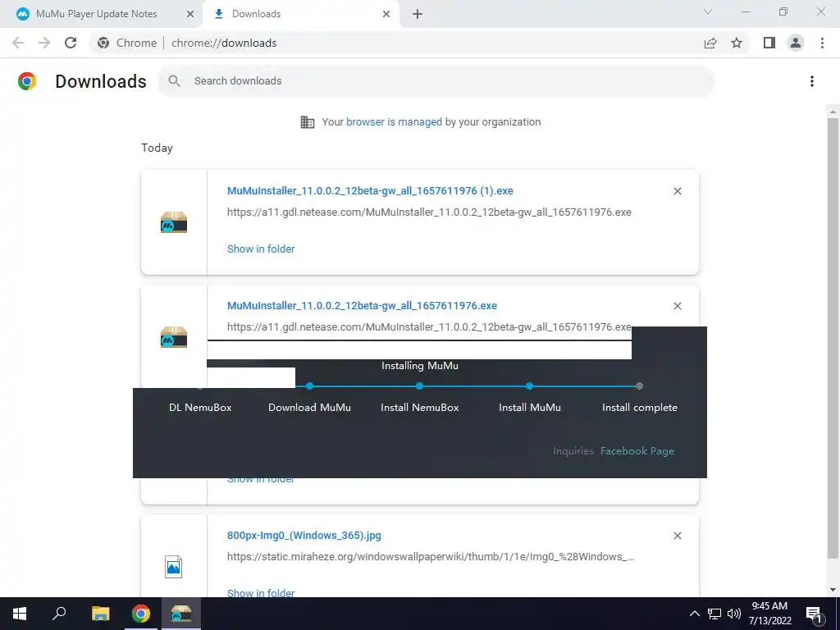The image size is (840, 630).
Task: Open taskbar search
Action: click(59, 614)
